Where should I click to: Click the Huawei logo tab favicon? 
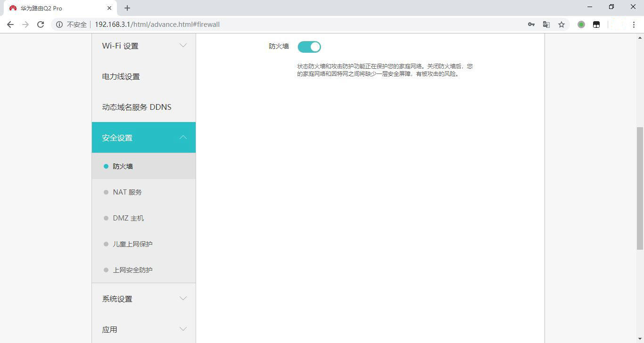coord(13,8)
